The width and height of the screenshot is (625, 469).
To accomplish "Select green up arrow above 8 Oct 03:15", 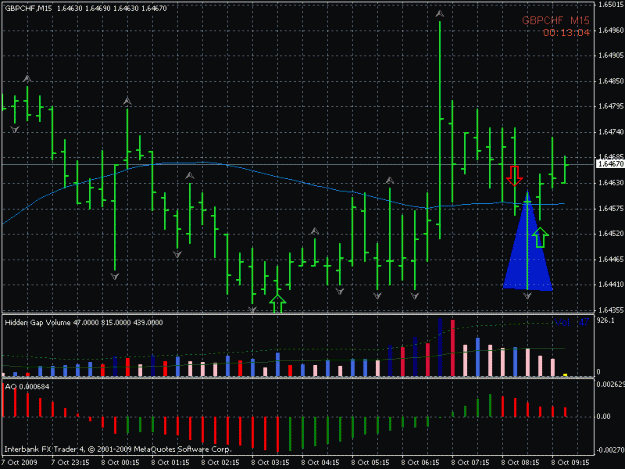I will (278, 304).
